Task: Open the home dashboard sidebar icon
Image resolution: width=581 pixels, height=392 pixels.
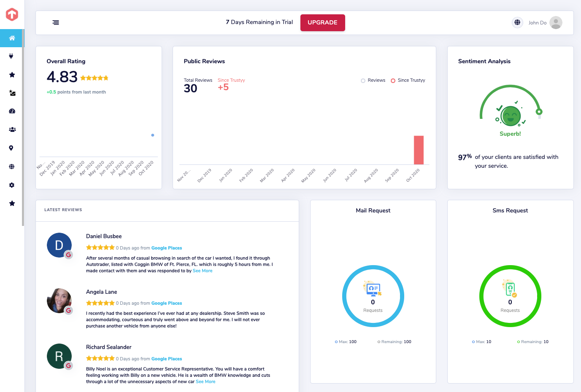Action: pyautogui.click(x=12, y=38)
